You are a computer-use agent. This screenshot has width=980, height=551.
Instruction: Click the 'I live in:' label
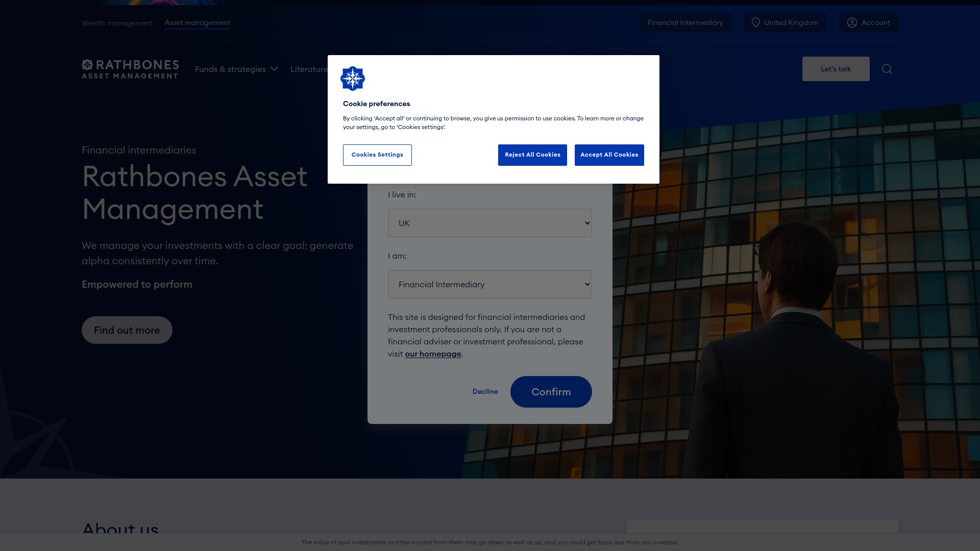pos(402,195)
